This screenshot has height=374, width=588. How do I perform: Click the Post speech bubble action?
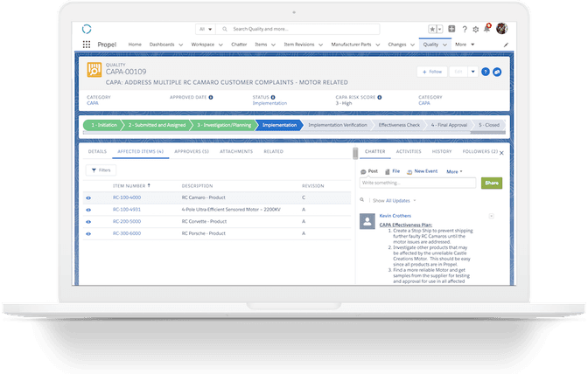369,171
